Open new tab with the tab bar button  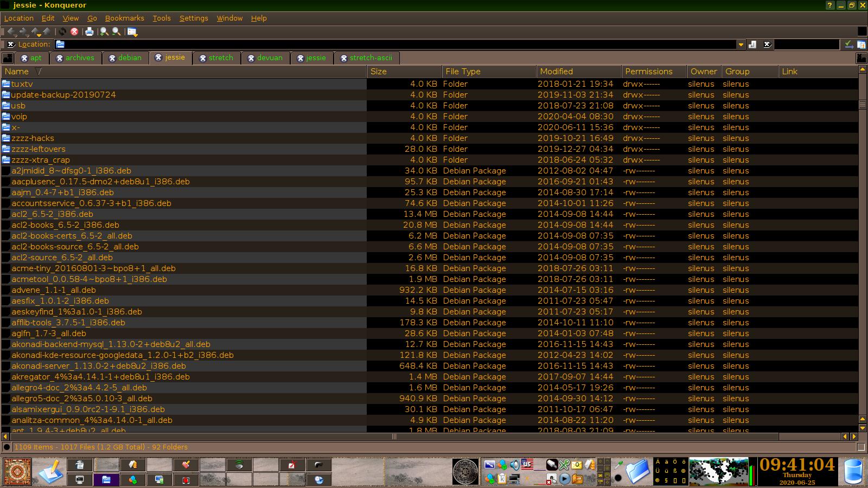tap(8, 58)
